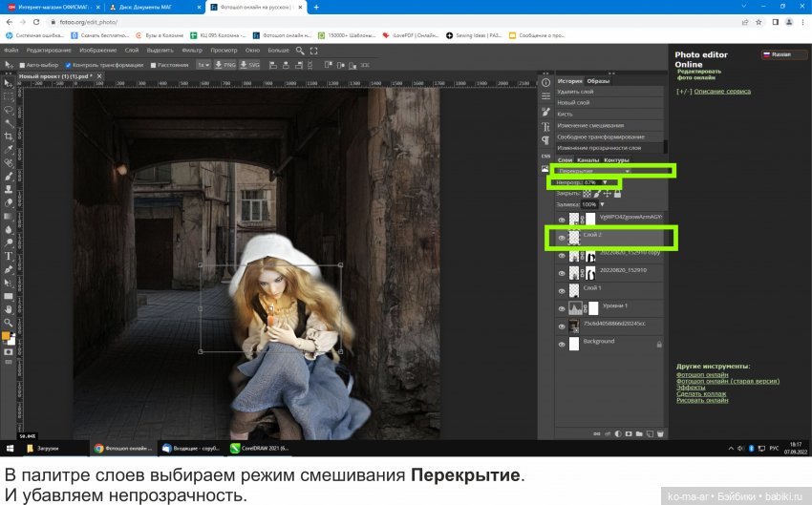Click the orange foreground color swatch

pos(6,336)
